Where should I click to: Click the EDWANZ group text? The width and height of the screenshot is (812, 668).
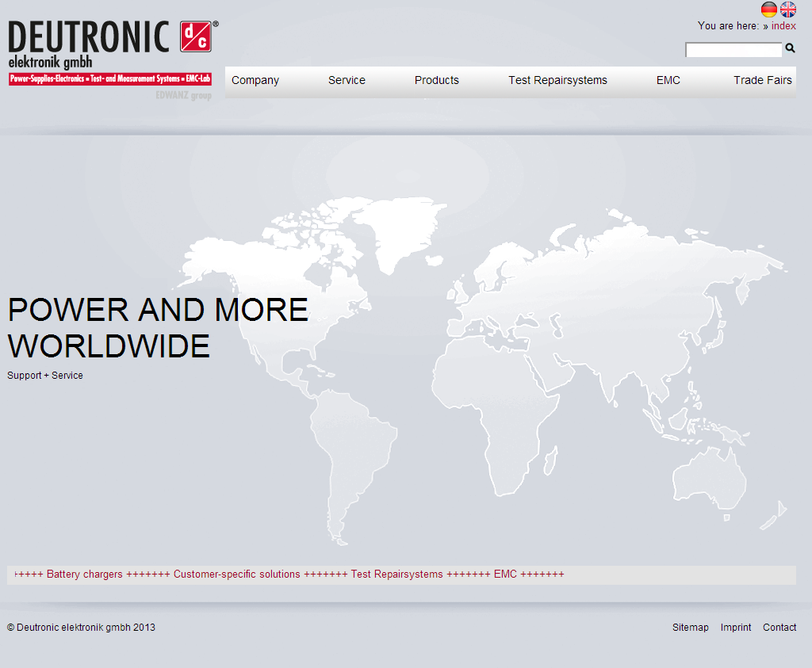point(183,95)
